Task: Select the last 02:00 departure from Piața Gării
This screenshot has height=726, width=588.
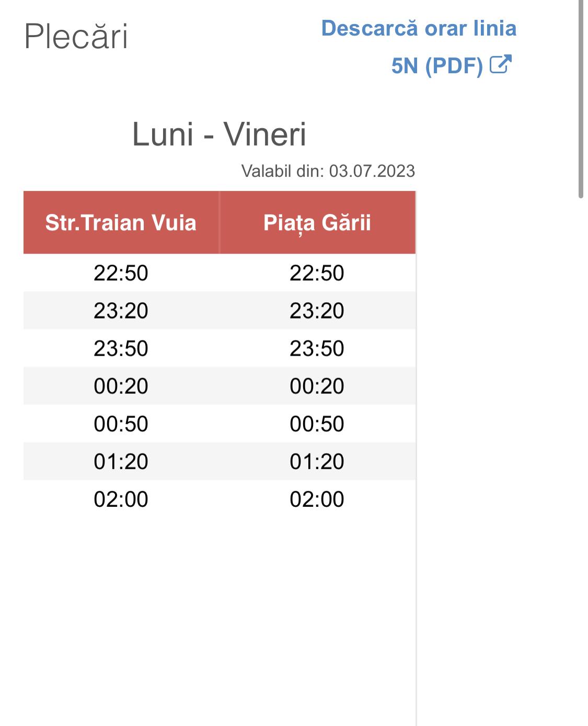Action: pyautogui.click(x=317, y=499)
